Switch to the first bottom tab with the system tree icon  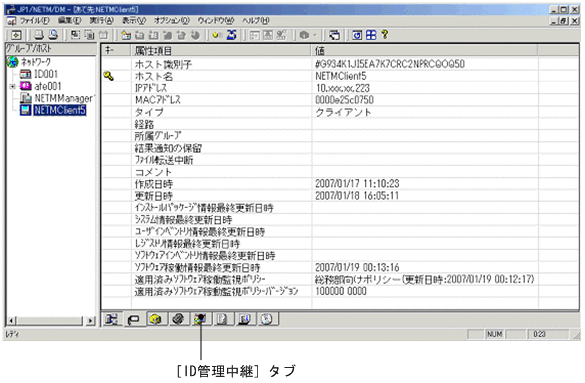111,319
